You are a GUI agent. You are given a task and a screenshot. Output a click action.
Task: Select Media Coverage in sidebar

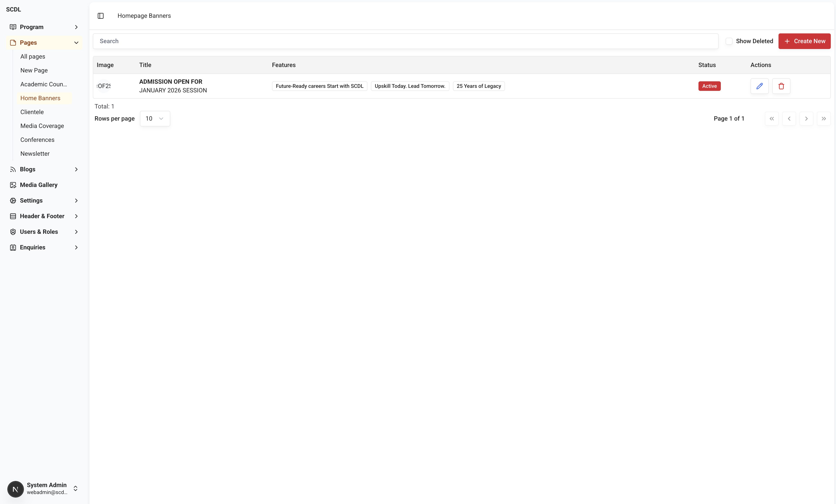point(42,126)
